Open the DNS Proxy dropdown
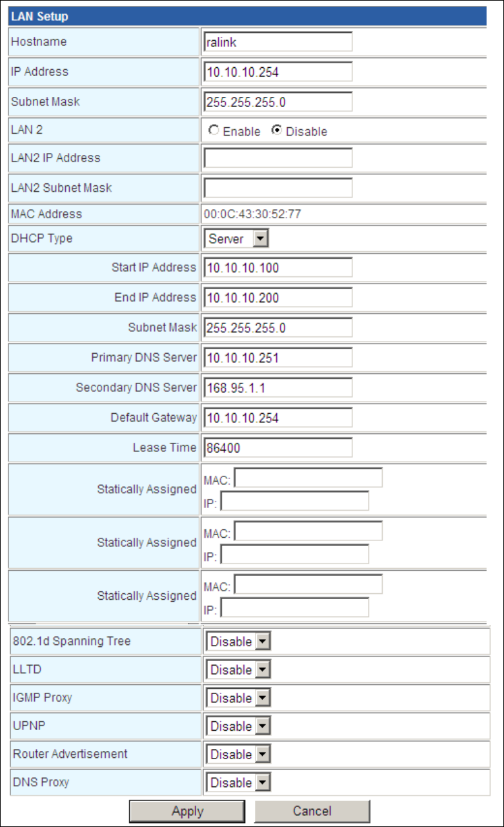This screenshot has width=504, height=827. click(x=238, y=782)
